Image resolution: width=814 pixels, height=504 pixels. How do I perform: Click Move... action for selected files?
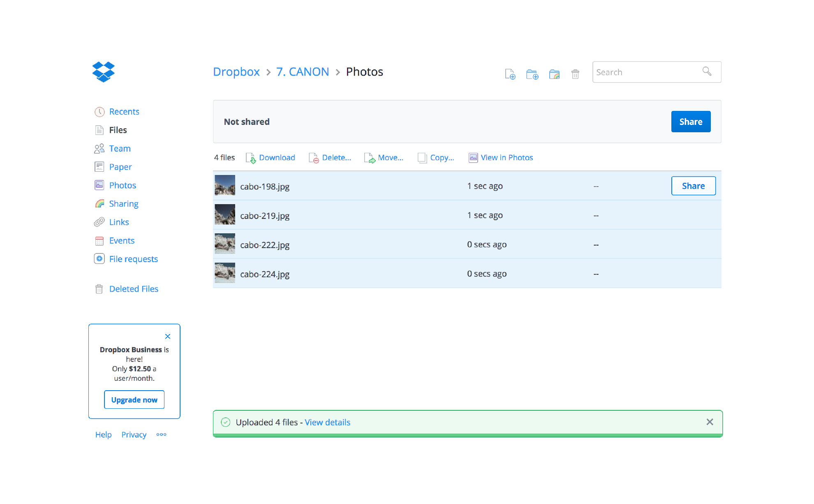tap(390, 158)
